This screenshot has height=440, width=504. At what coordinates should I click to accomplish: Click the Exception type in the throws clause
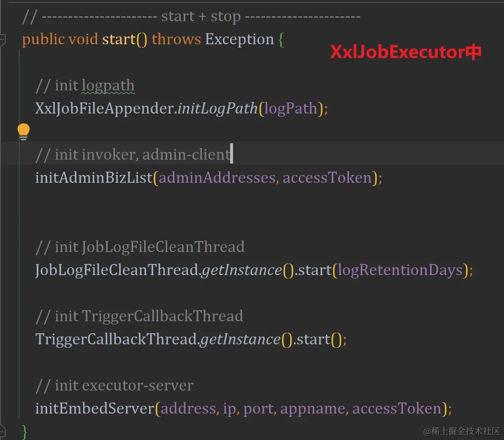tap(239, 39)
